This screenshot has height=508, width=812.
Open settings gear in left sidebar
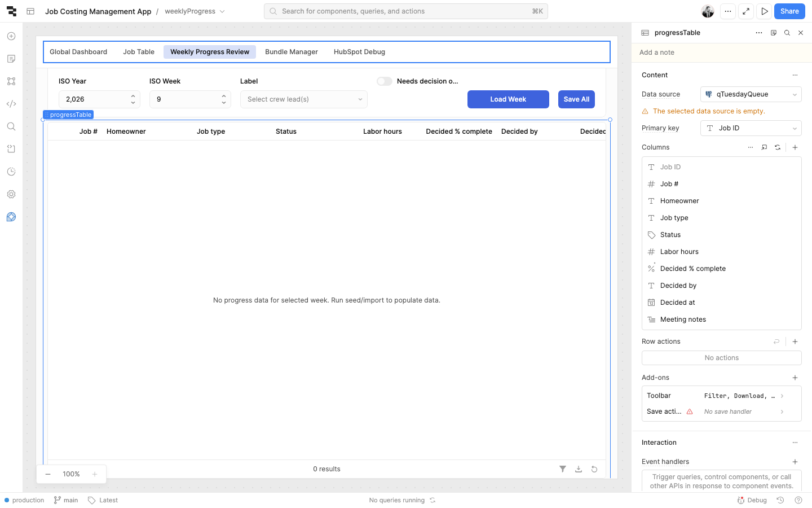(x=11, y=194)
